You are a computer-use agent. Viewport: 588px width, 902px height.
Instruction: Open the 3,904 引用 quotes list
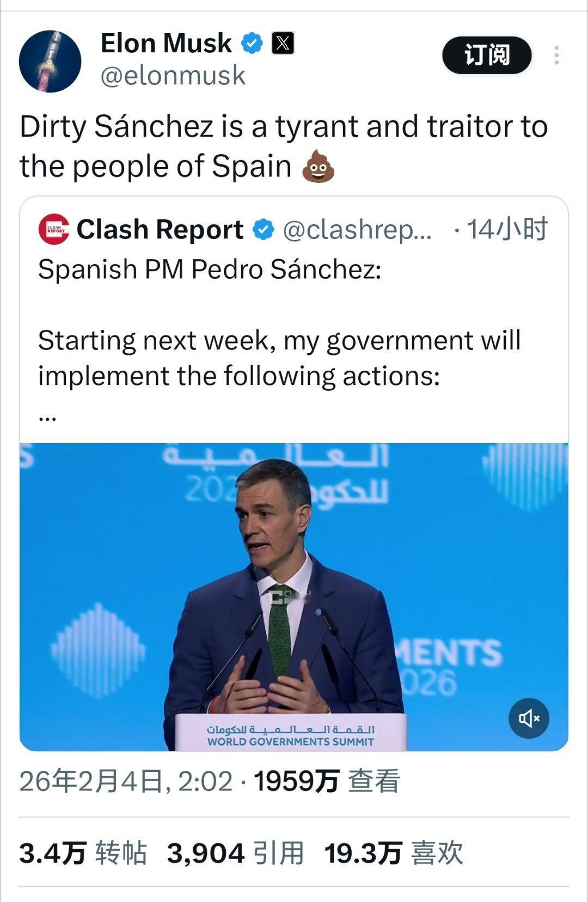click(x=235, y=853)
